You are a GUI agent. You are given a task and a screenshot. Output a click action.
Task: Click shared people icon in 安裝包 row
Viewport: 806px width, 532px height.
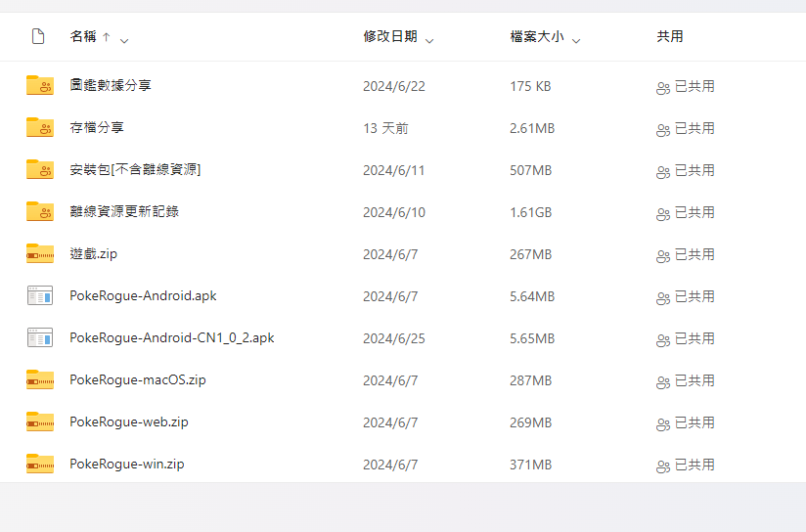(x=663, y=172)
